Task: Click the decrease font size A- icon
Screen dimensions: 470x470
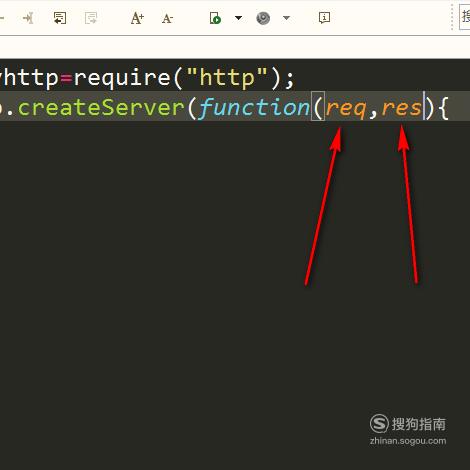Action: click(167, 18)
